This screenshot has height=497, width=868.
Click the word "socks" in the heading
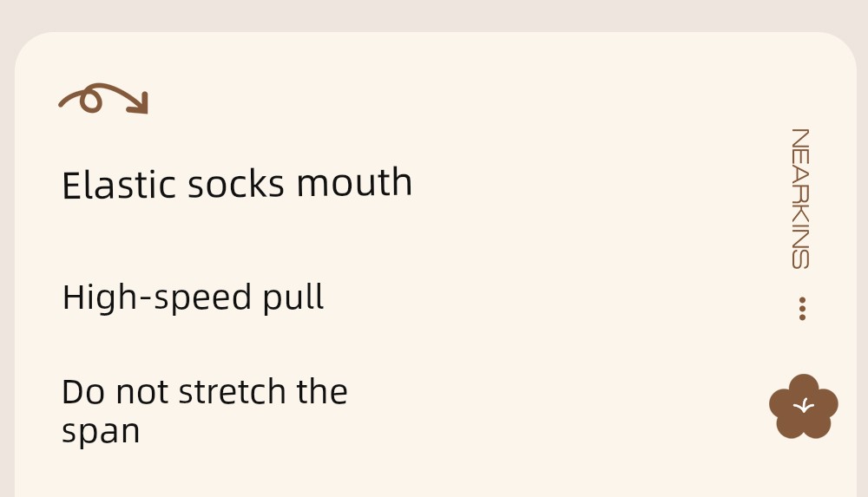[x=236, y=185]
